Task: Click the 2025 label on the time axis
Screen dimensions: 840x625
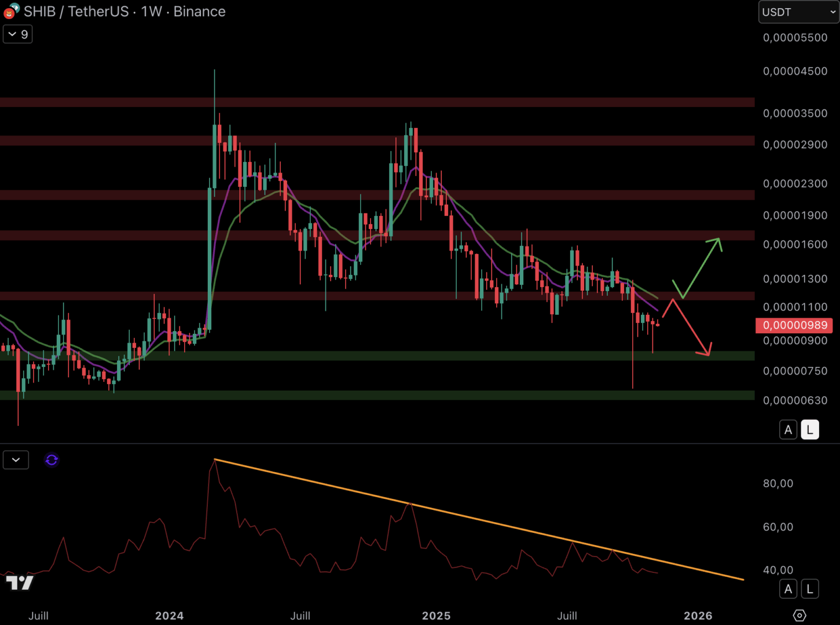Action: [436, 616]
